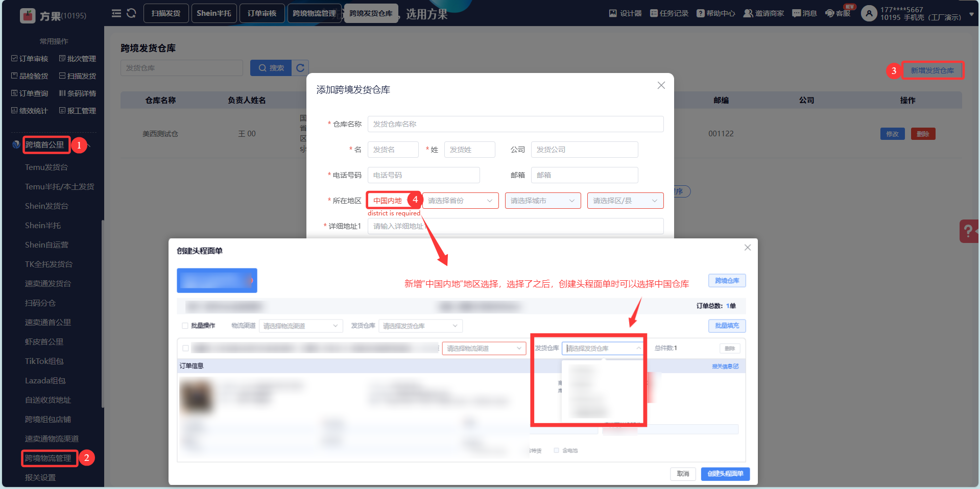Switch to the 跨境物流管理 tab
This screenshot has width=980, height=489.
pos(315,13)
